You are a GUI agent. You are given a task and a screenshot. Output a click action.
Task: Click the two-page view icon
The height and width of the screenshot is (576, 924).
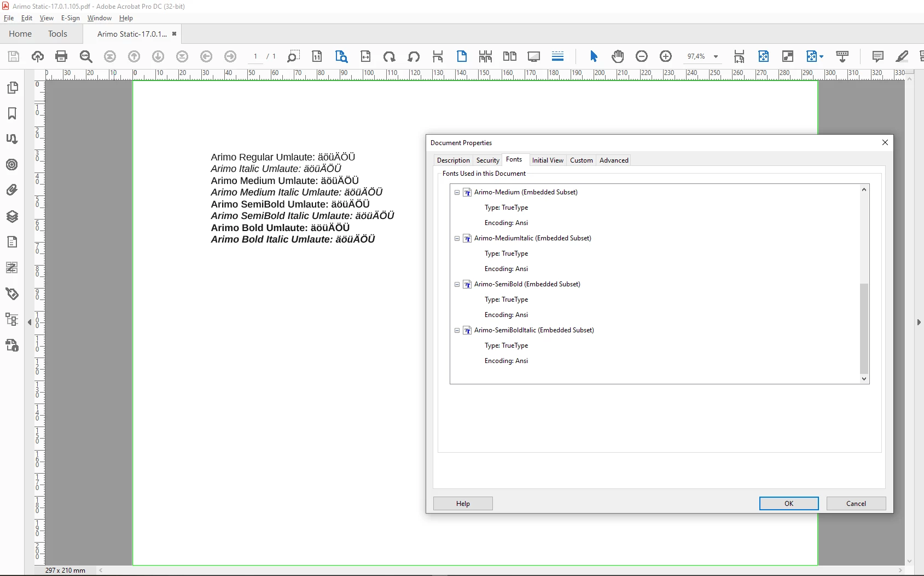coord(510,56)
